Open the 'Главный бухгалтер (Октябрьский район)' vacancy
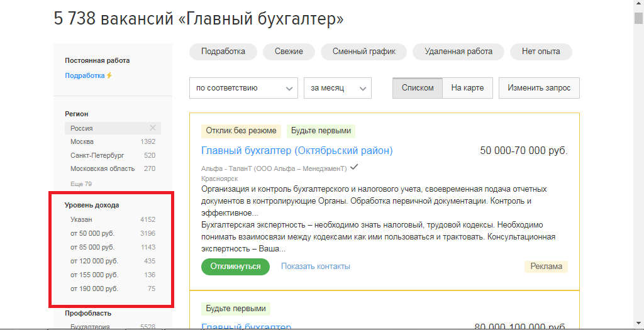The width and height of the screenshot is (644, 330). coord(297,151)
